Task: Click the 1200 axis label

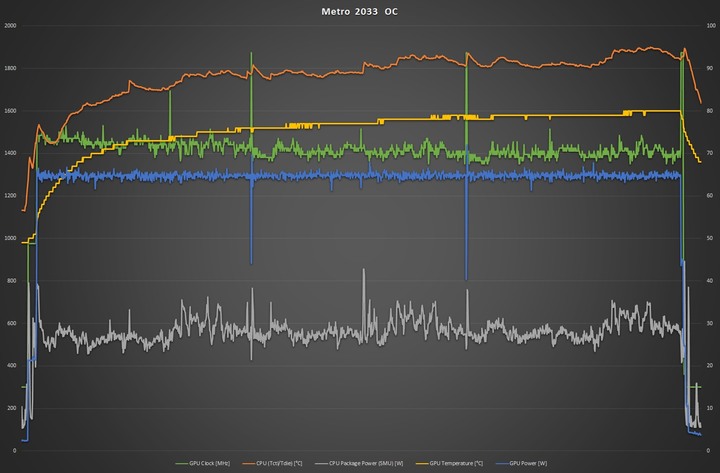Action: (10, 196)
